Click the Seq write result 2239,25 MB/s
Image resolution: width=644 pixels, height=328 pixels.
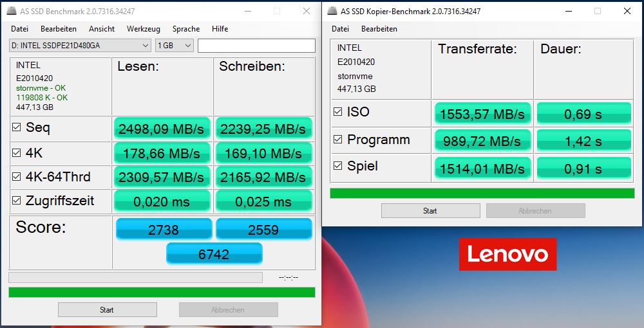pos(263,129)
